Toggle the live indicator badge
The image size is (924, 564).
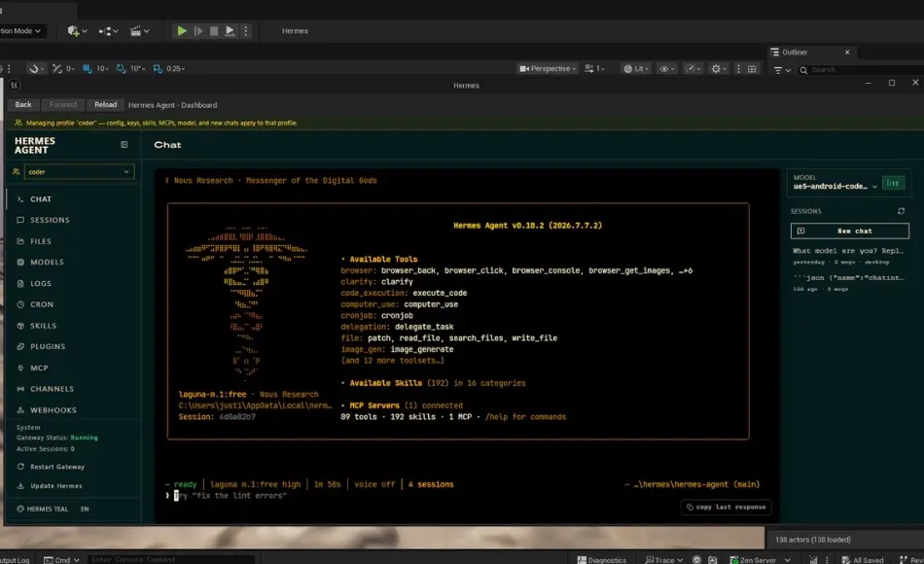[893, 183]
